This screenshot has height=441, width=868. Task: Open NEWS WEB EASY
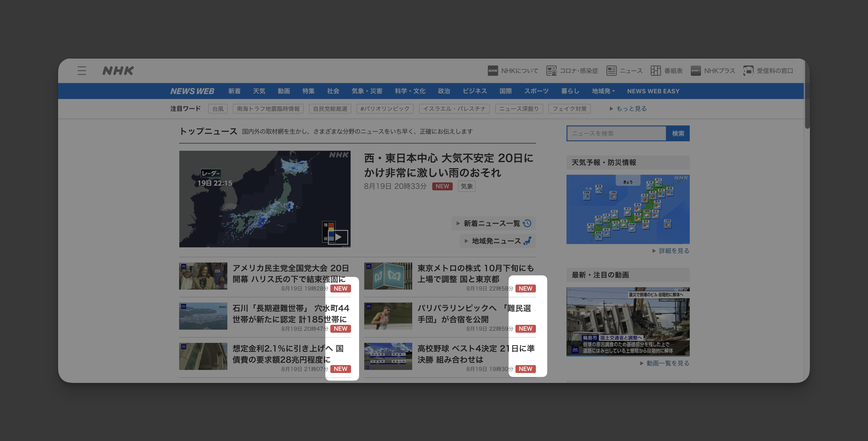653,91
